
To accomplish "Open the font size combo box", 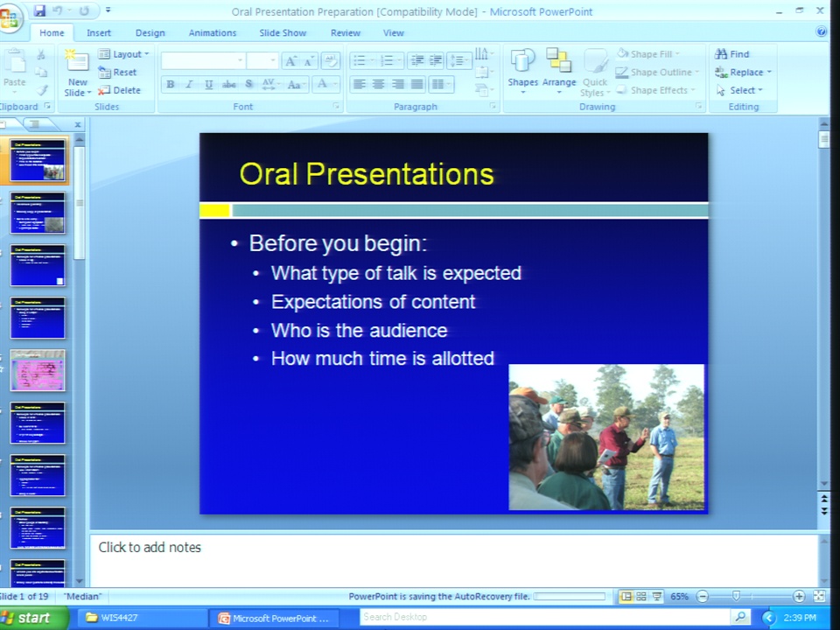I will 262,60.
